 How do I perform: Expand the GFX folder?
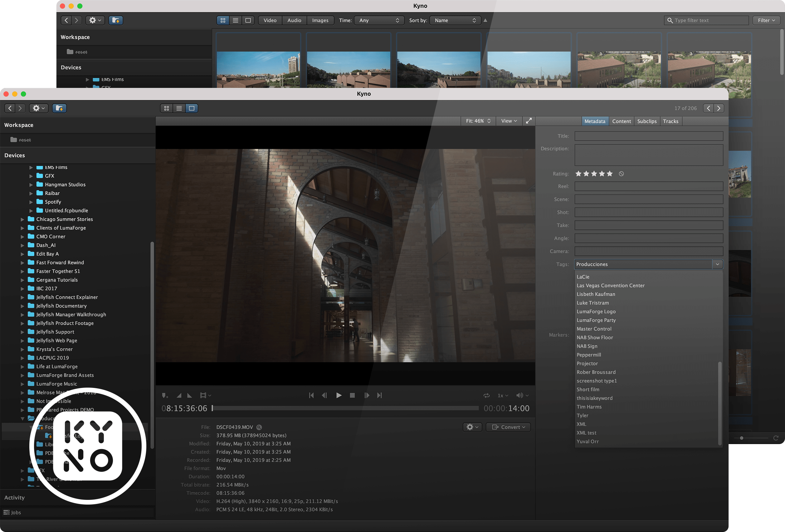31,176
